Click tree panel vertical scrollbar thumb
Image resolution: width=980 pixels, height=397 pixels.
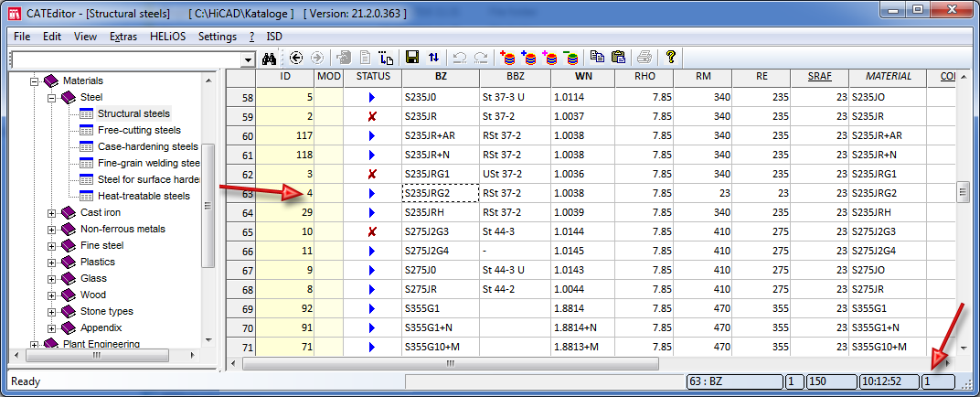(x=208, y=205)
